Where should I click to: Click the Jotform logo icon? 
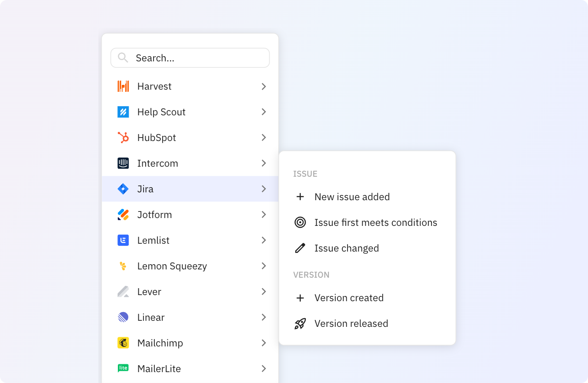123,215
